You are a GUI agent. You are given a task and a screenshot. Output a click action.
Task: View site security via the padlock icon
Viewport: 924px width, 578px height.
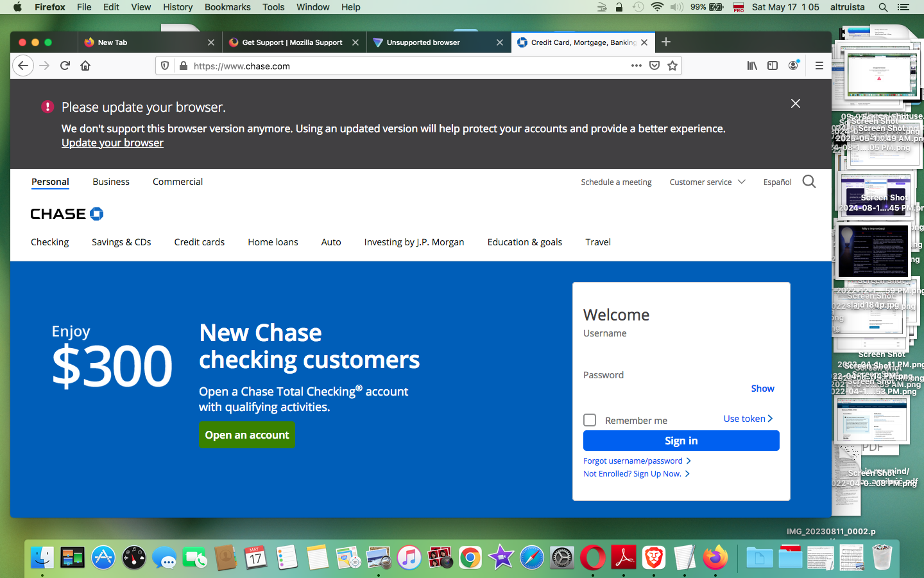click(183, 66)
